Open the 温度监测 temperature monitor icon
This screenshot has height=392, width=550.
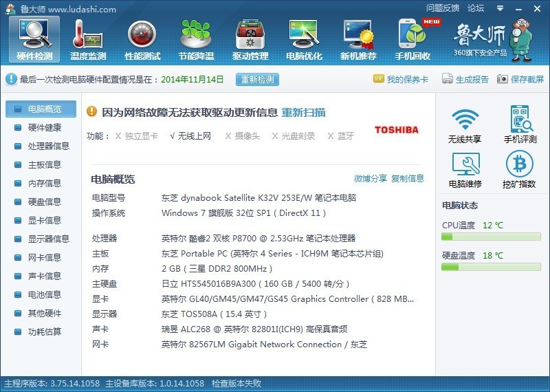pyautogui.click(x=88, y=40)
